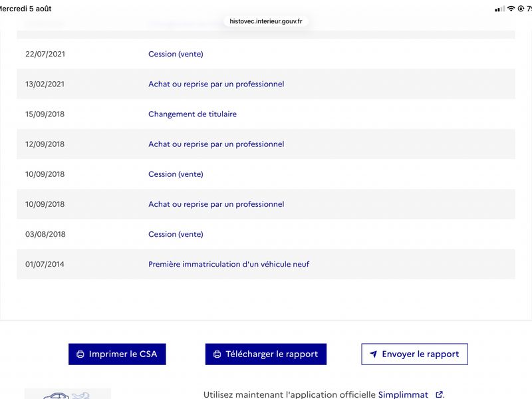Select the 13/02/2021 Achat ou reprise row
The width and height of the screenshot is (532, 399).
[x=265, y=84]
